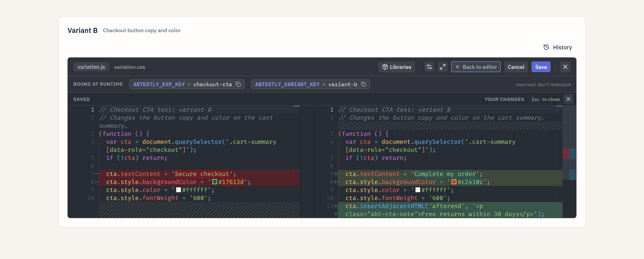This screenshot has width=644, height=259.
Task: Switch to the variation.css tab
Action: click(129, 67)
